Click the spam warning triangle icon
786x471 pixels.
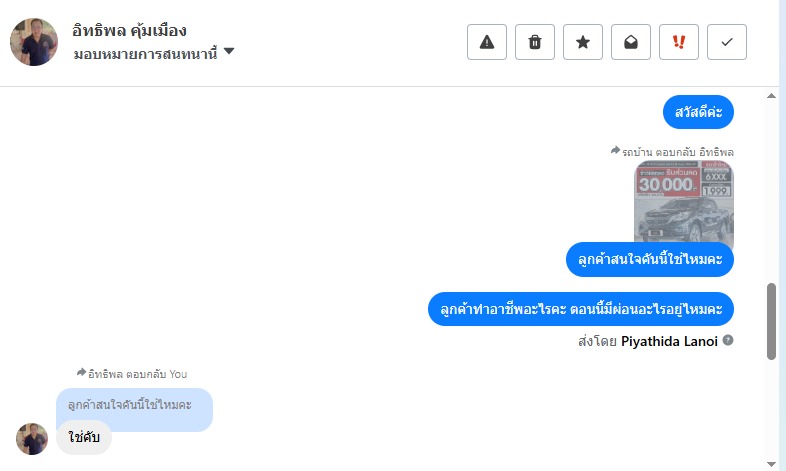point(487,42)
